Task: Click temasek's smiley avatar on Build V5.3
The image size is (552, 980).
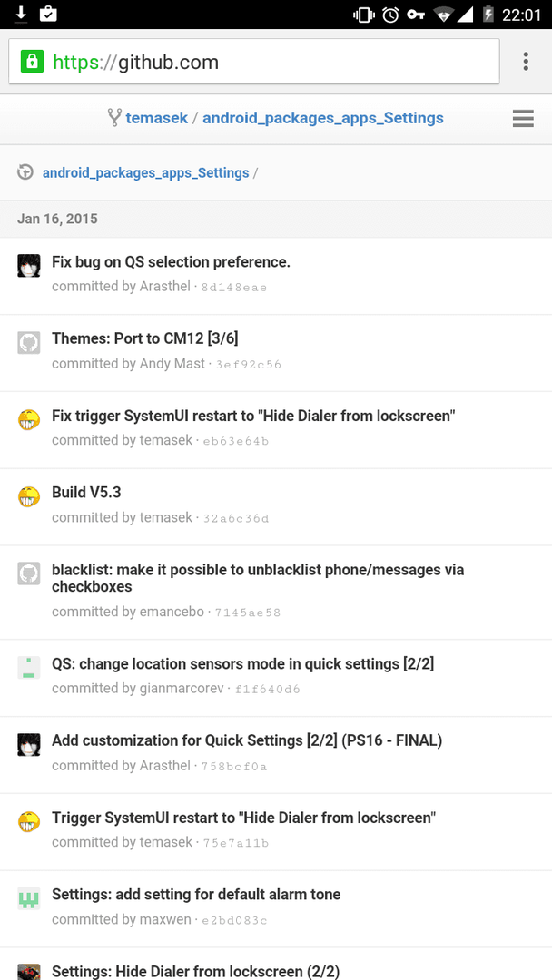Action: (29, 497)
